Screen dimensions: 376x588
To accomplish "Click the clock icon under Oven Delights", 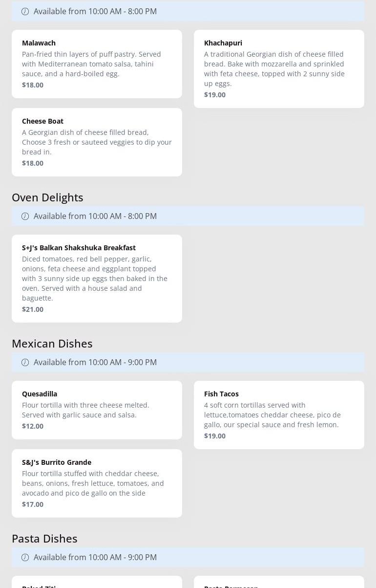I will pyautogui.click(x=25, y=216).
